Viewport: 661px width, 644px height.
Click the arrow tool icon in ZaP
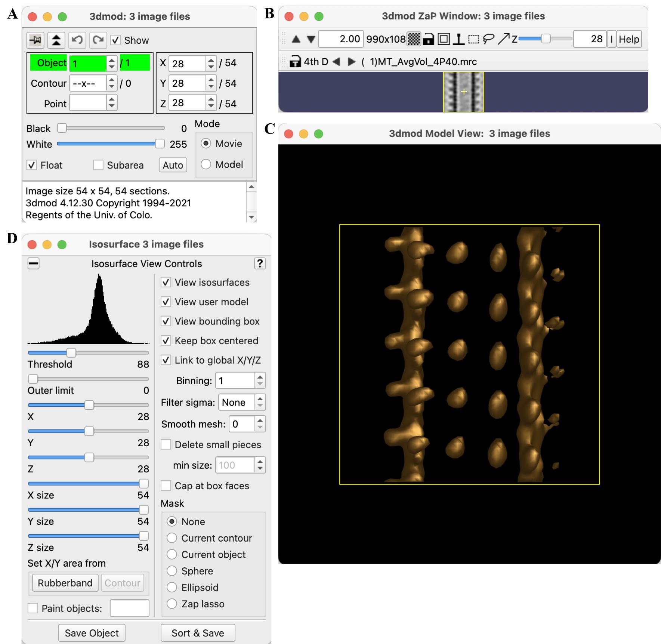pyautogui.click(x=503, y=39)
